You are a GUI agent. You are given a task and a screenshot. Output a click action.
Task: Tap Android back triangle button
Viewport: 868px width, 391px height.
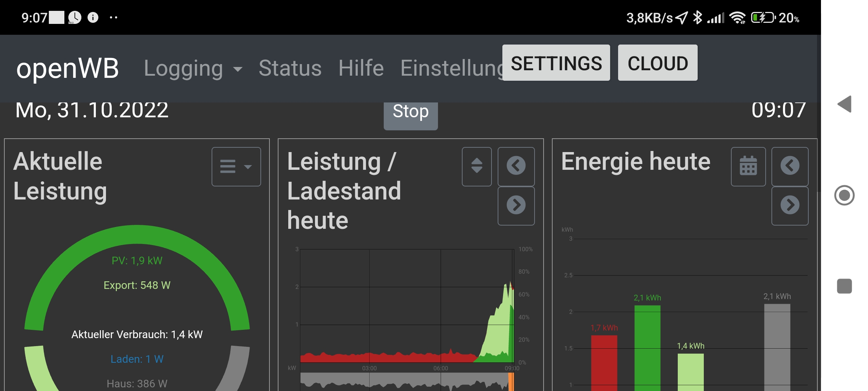click(x=844, y=104)
